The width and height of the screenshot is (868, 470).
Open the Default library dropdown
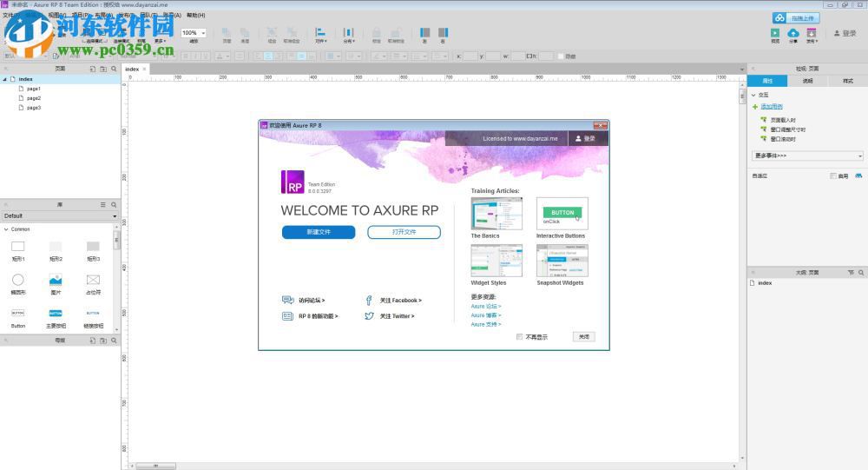tap(60, 215)
